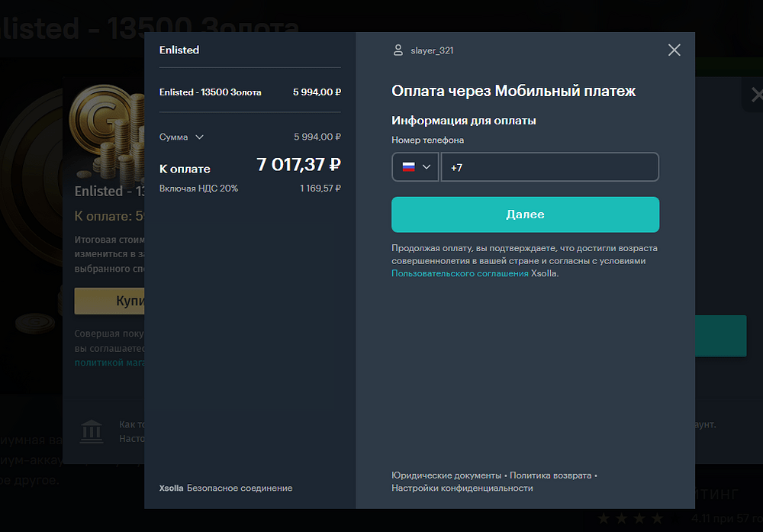Viewport: 763px width, 532px height.
Task: Open Настройки конфиденциальности link
Action: [462, 488]
